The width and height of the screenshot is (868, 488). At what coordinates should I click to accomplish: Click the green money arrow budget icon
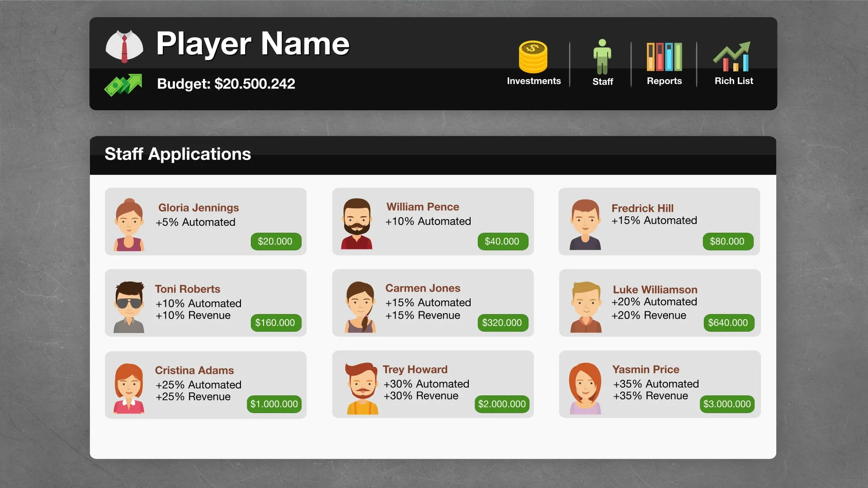(x=123, y=84)
